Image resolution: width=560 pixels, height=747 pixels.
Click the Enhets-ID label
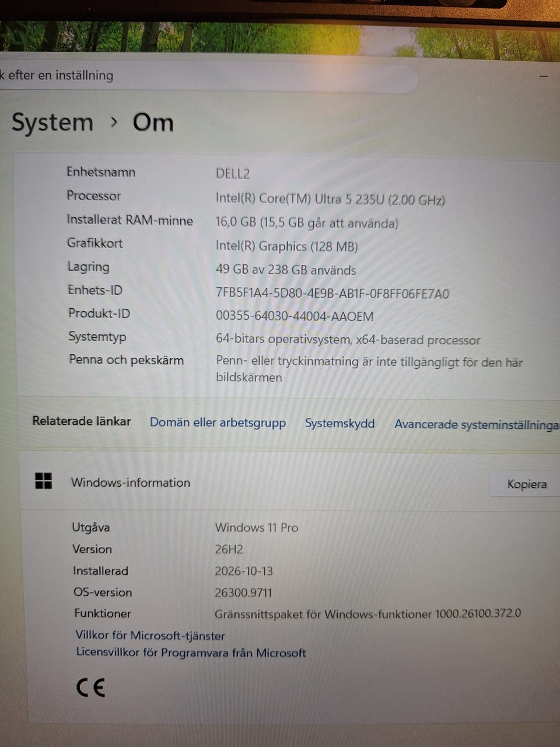pyautogui.click(x=95, y=290)
